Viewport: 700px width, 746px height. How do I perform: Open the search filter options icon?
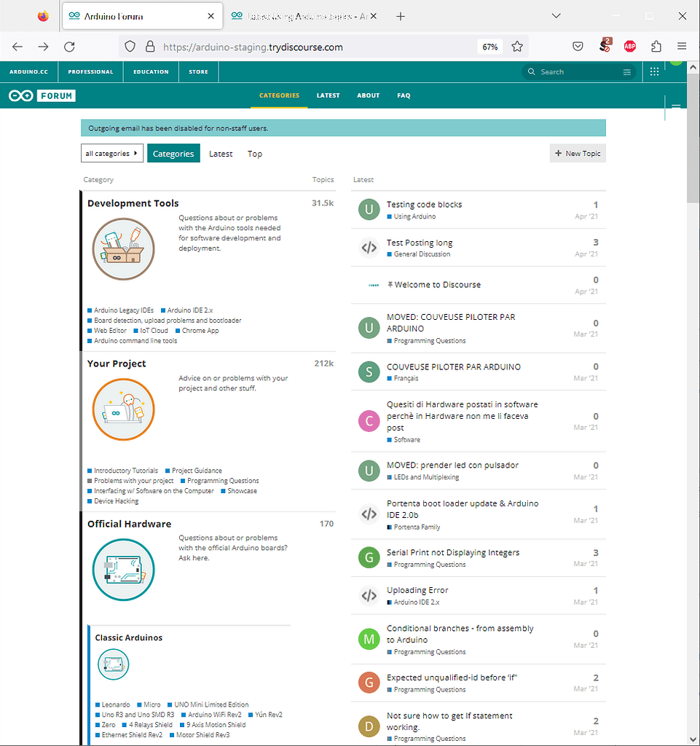tap(626, 72)
